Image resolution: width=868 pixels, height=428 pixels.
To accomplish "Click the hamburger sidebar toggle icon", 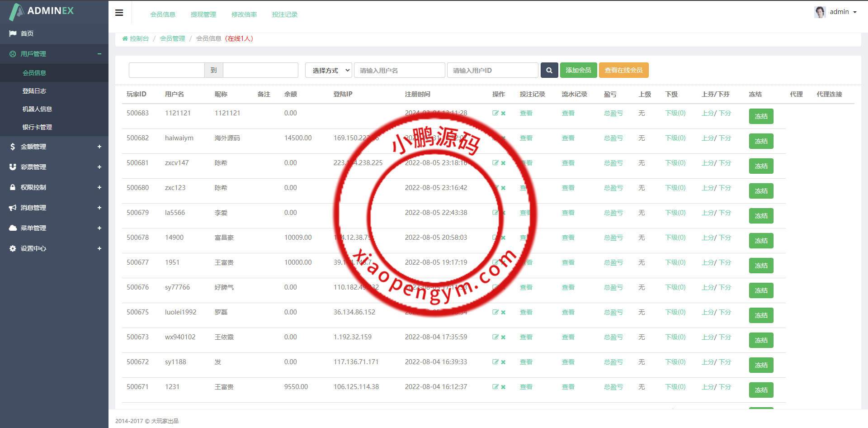I will (x=119, y=13).
